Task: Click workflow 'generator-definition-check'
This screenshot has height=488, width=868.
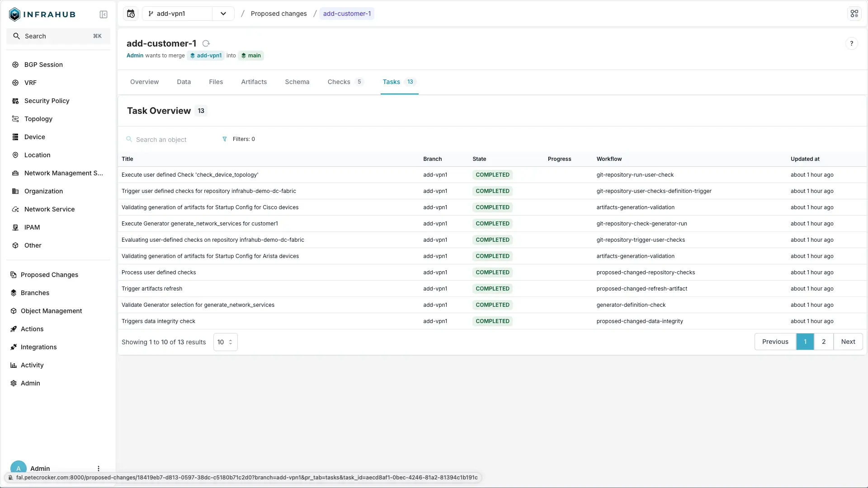Action: (x=631, y=305)
